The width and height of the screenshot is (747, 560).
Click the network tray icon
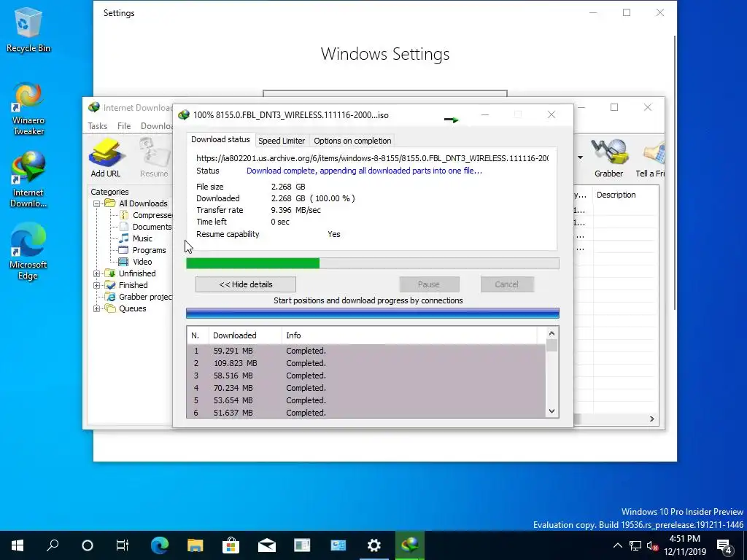pyautogui.click(x=635, y=545)
